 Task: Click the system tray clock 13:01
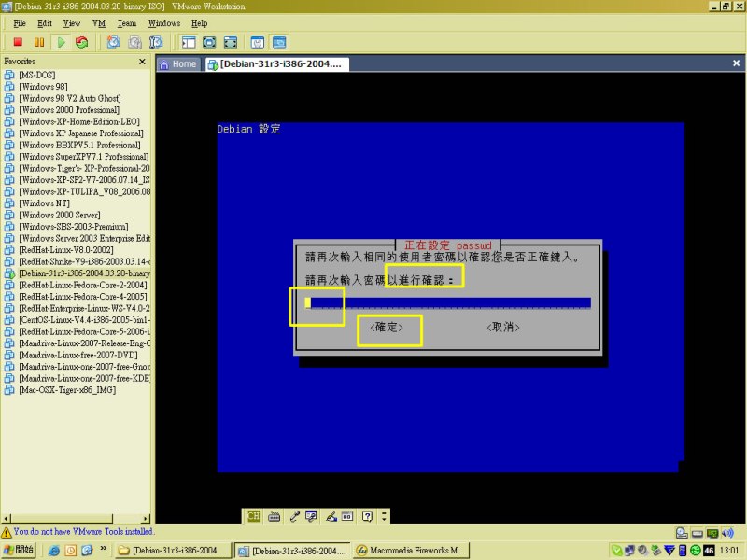(729, 551)
